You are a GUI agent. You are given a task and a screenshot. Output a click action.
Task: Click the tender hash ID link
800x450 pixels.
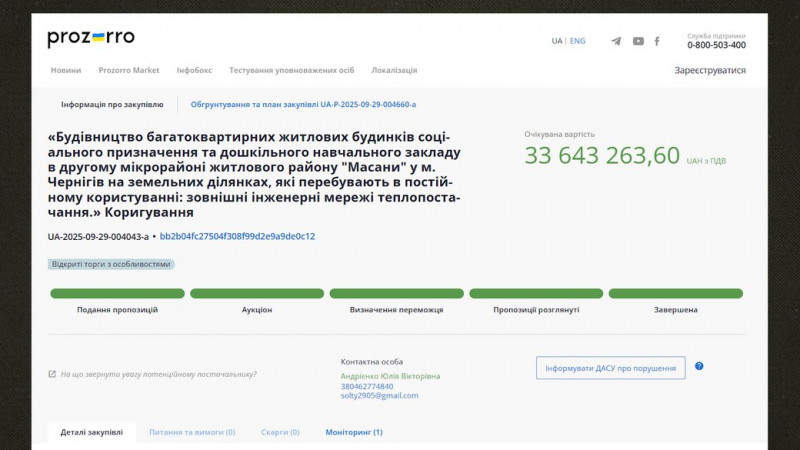click(237, 237)
